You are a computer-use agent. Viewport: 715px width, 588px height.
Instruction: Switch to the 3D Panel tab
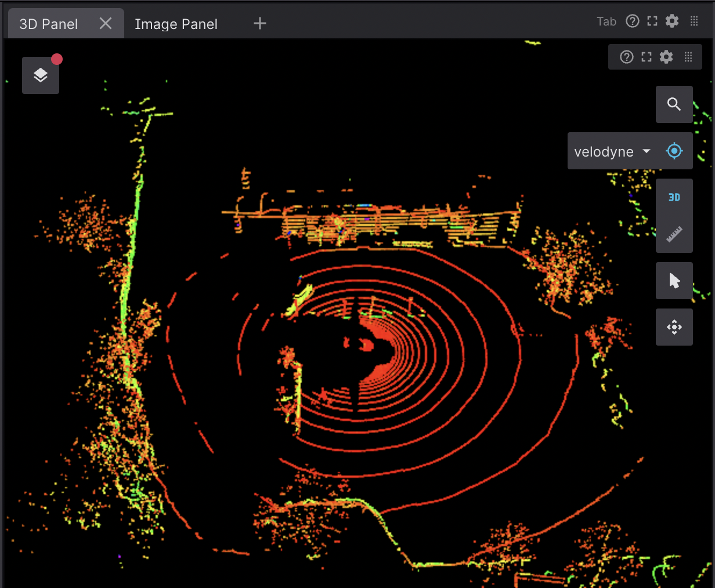[49, 24]
